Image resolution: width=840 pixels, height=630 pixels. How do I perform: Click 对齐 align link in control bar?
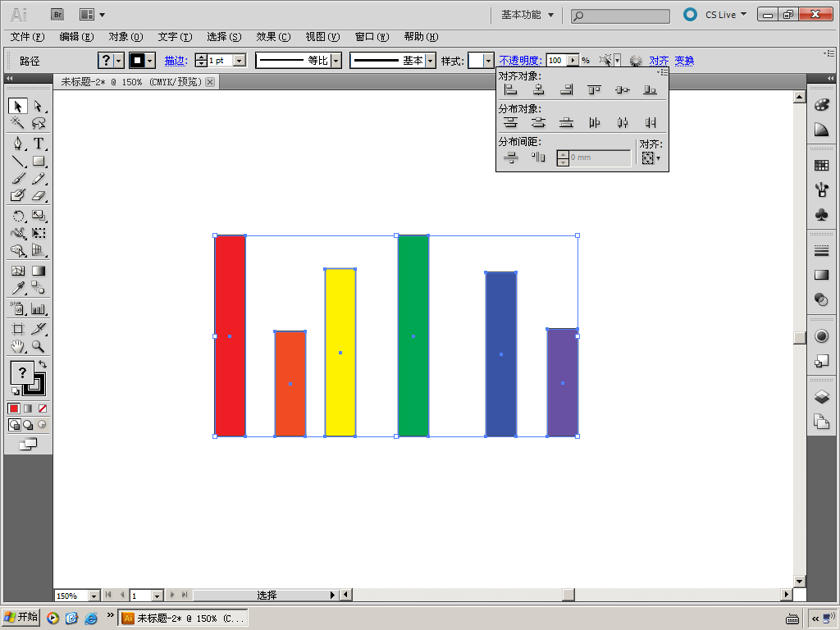tap(659, 61)
